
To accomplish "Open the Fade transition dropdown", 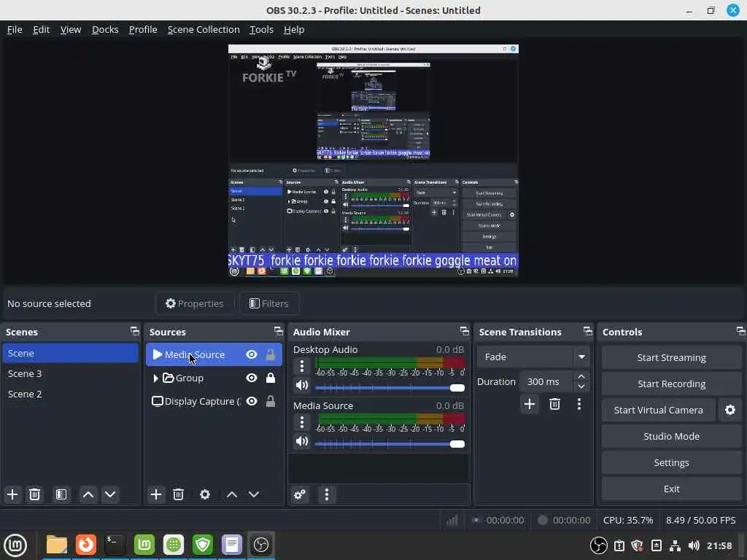I will 534,357.
